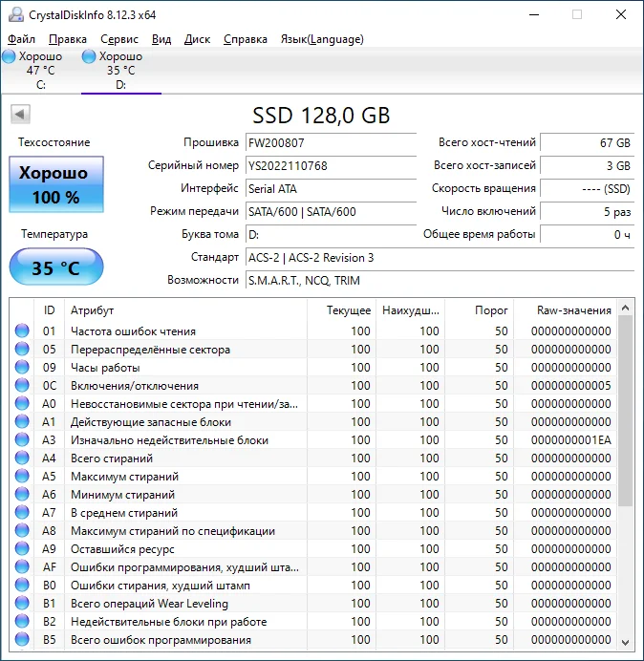
Task: Open the Сервис menu
Action: pos(119,39)
